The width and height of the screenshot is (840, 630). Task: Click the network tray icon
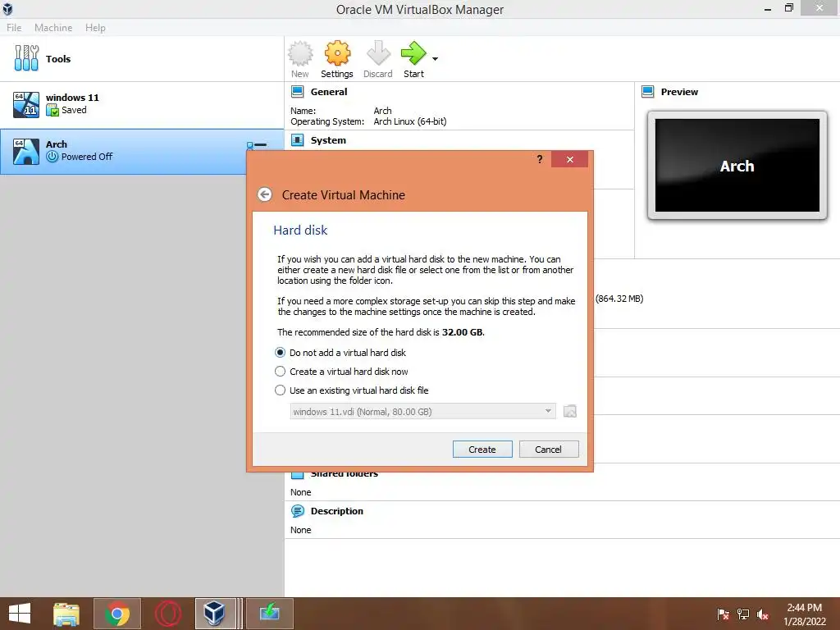pos(743,614)
